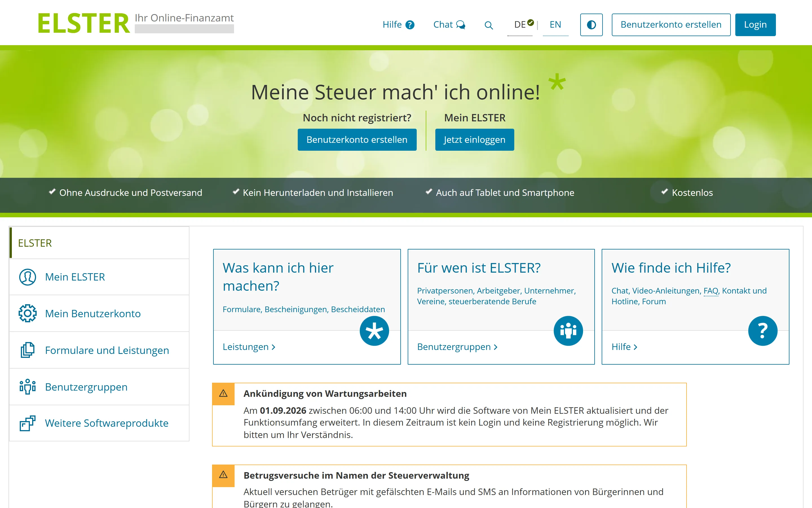
Task: Click Benutzerkonto erstellen in the green banner
Action: point(357,140)
